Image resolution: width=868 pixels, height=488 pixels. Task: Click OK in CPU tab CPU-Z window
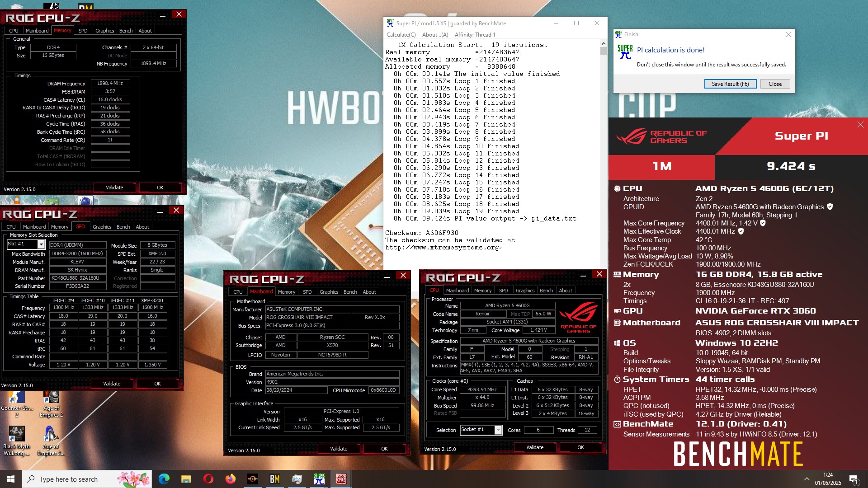(x=580, y=447)
